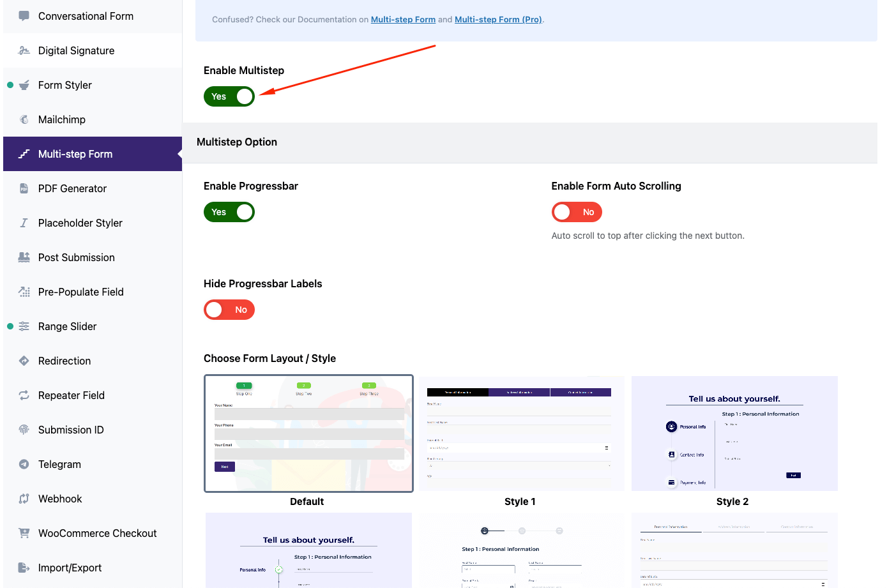887x588 pixels.
Task: Click the PDF Generator icon
Action: click(x=25, y=188)
